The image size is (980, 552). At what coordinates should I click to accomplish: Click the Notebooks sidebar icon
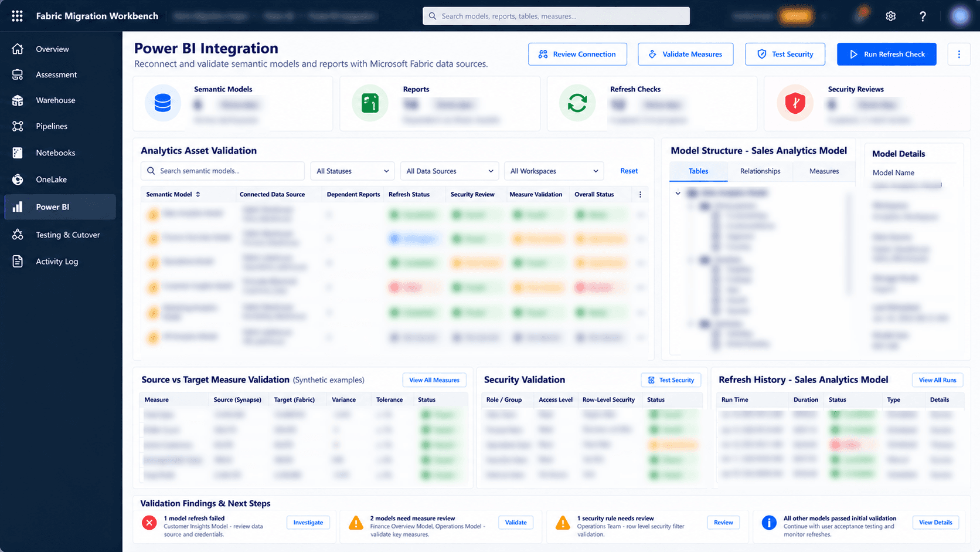point(18,153)
